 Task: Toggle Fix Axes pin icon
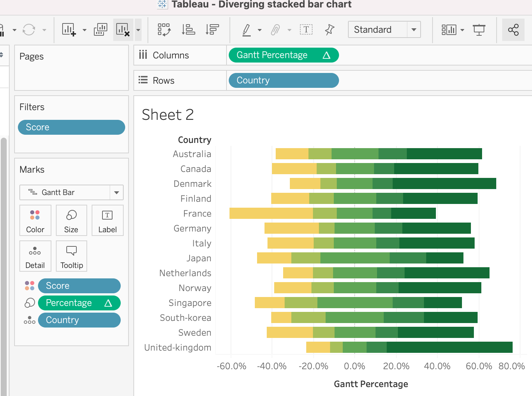coord(329,29)
